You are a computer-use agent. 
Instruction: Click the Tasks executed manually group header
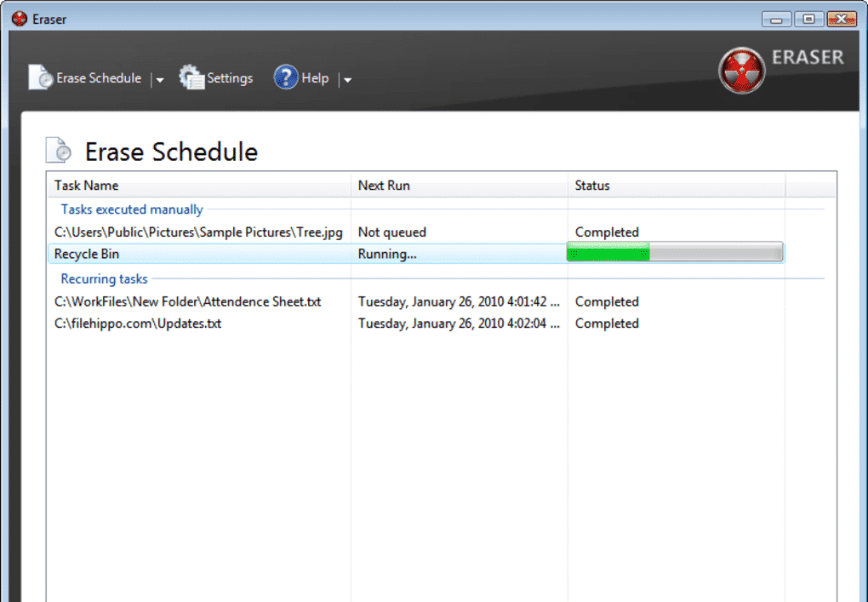[132, 209]
